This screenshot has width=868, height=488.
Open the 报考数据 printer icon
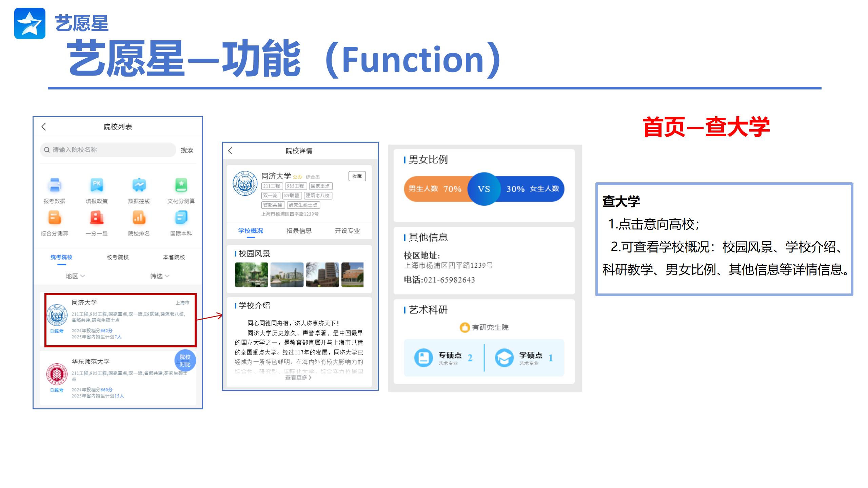(x=55, y=185)
